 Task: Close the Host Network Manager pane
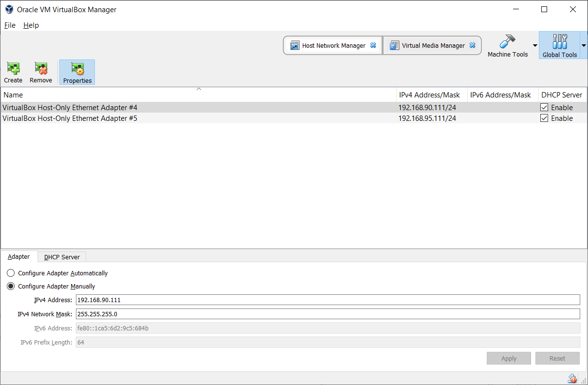pos(373,45)
